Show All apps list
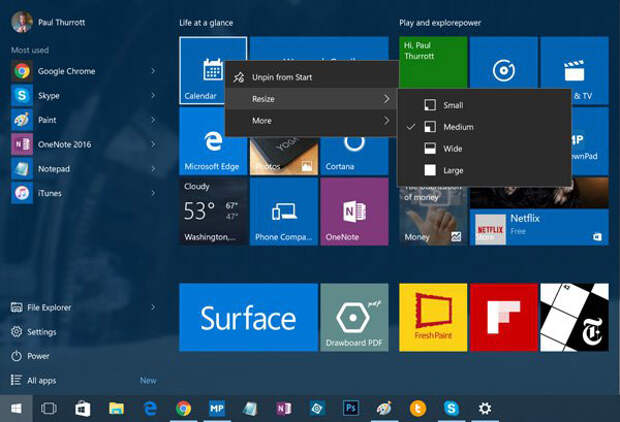This screenshot has height=422, width=620. pos(34,380)
